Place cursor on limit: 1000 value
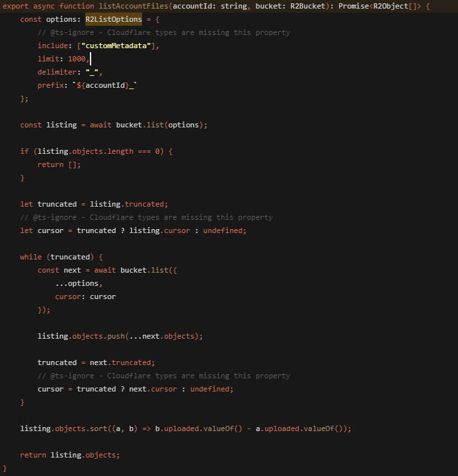Image resolution: width=458 pixels, height=476 pixels. point(77,59)
